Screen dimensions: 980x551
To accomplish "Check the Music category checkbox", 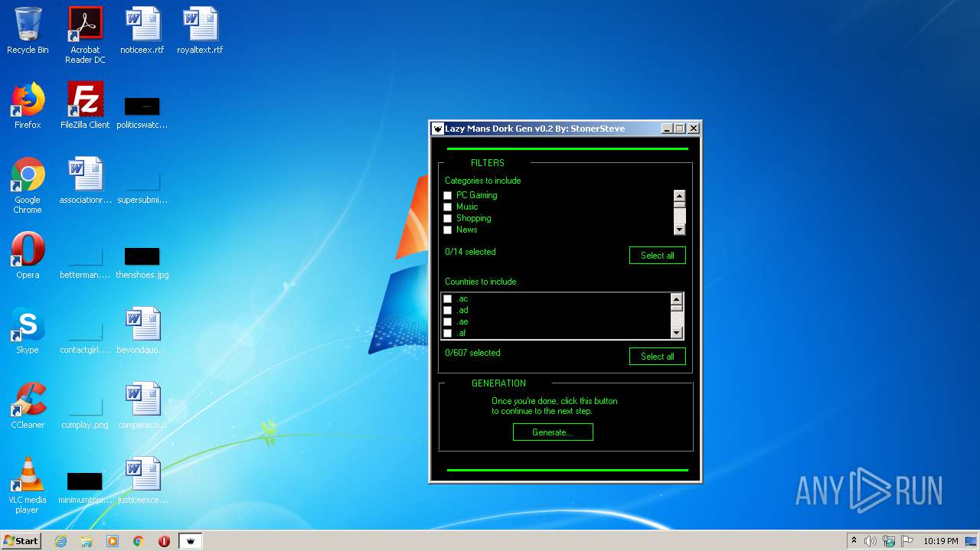I will coord(448,207).
